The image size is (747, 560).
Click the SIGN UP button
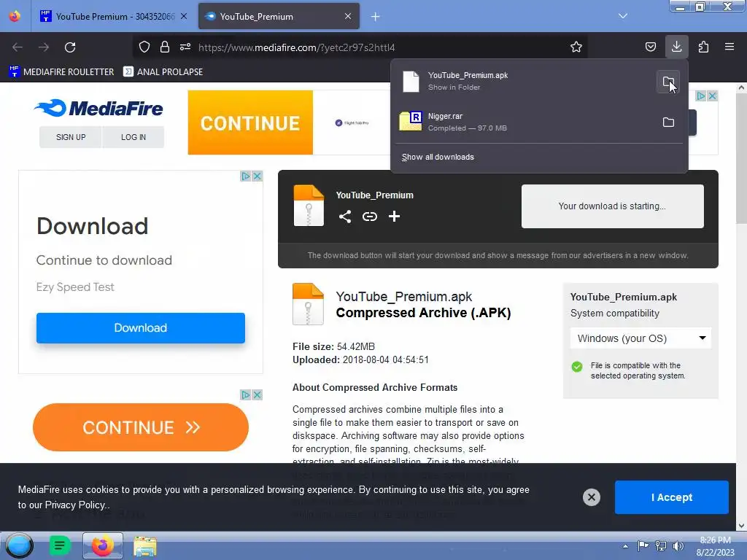[71, 137]
